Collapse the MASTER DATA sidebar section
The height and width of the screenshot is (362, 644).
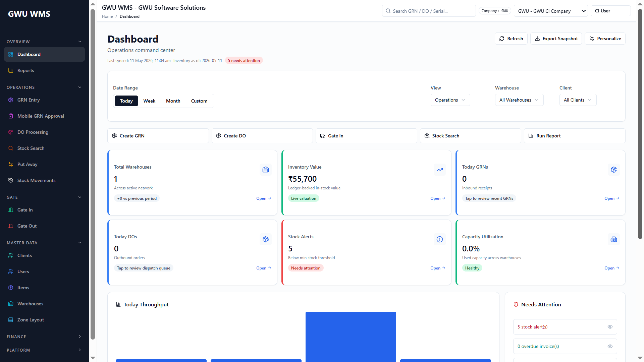(44, 243)
